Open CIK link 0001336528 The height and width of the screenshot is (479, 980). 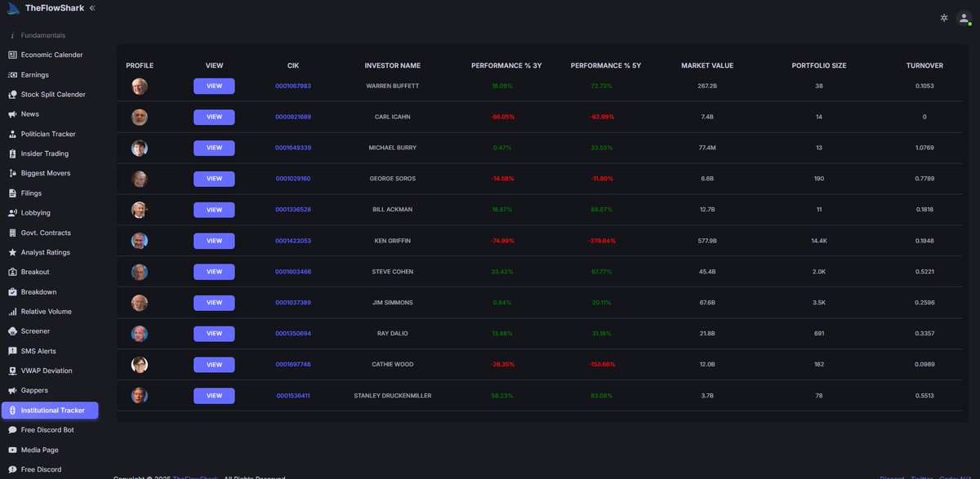coord(293,210)
